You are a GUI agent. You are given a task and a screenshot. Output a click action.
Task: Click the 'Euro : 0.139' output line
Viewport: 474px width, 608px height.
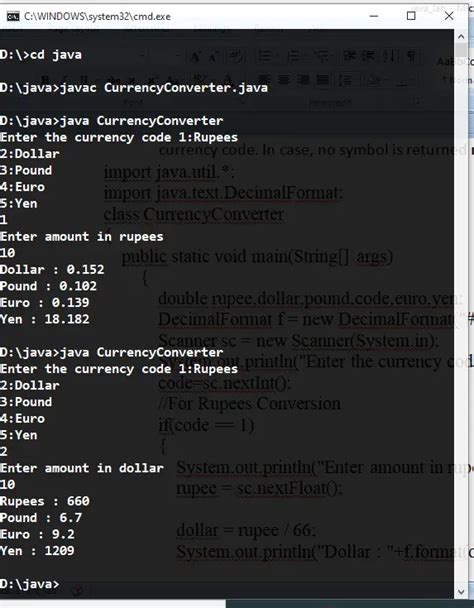pos(45,302)
